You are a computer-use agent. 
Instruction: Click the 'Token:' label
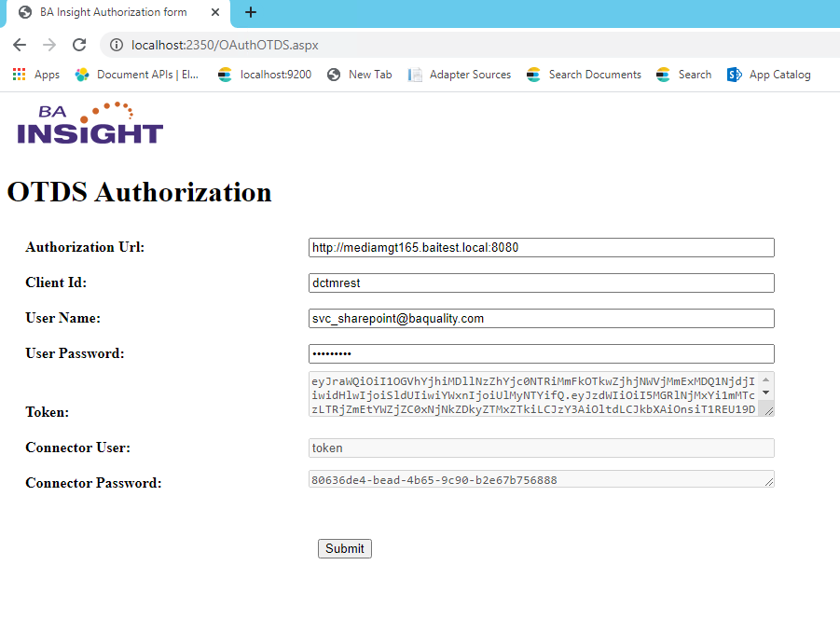click(x=48, y=412)
